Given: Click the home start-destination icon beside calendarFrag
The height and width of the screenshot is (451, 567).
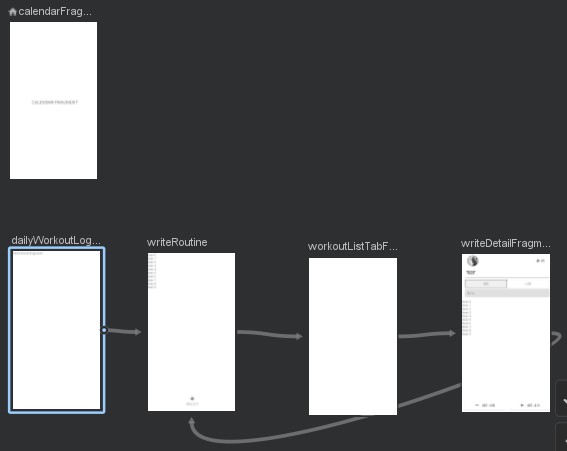Looking at the screenshot, I should [13, 12].
